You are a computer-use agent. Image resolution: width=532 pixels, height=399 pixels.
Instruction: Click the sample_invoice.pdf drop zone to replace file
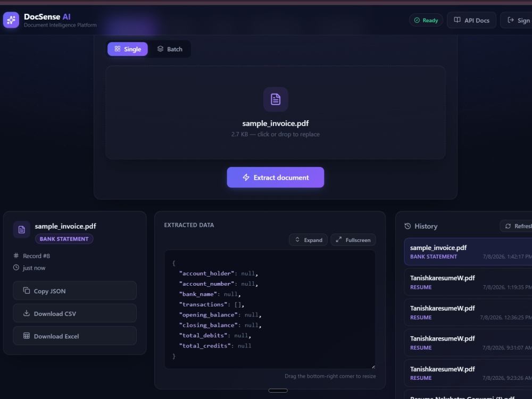pyautogui.click(x=275, y=113)
